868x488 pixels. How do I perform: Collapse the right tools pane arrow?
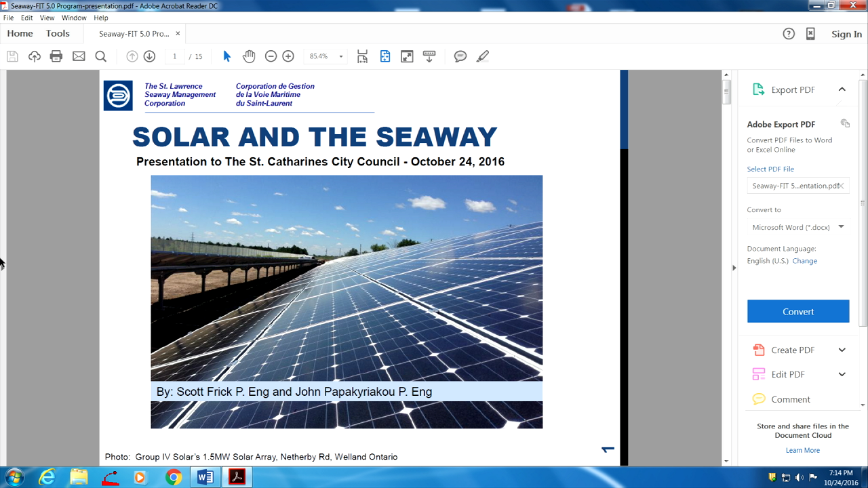pyautogui.click(x=733, y=268)
